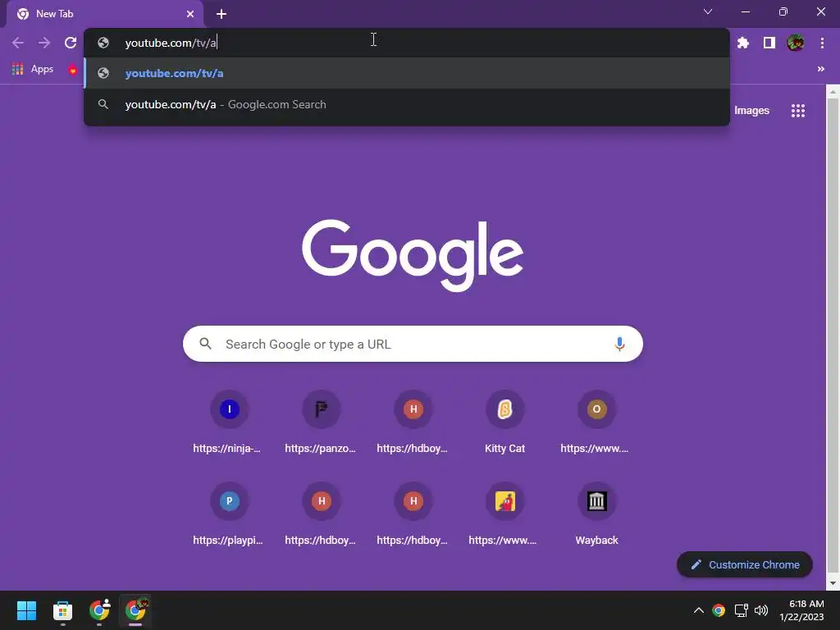840x630 pixels.
Task: Switch to the first Chrome taskbar icon
Action: pyautogui.click(x=99, y=610)
